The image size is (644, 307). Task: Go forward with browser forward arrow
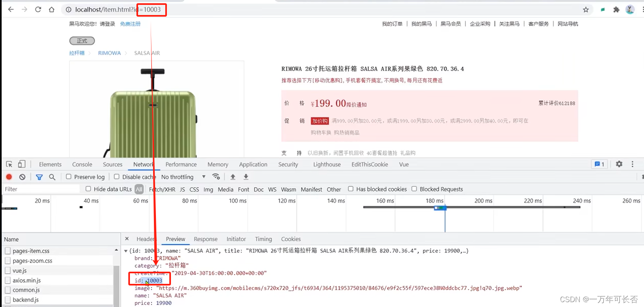24,9
